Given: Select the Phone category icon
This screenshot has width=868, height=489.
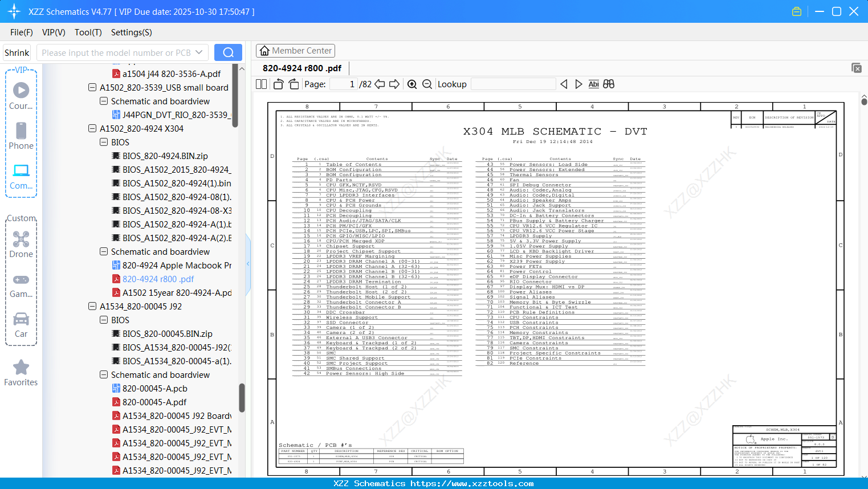Looking at the screenshot, I should pos(21,136).
